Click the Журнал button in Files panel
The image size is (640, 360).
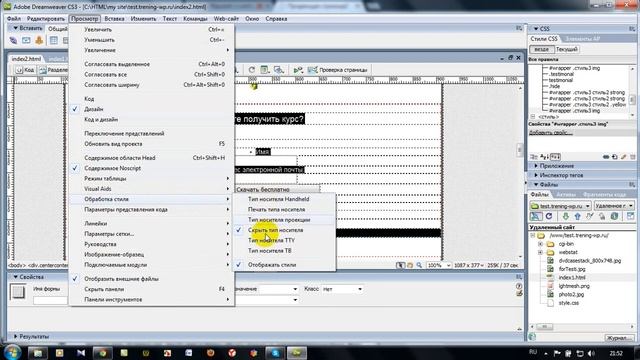point(620,338)
